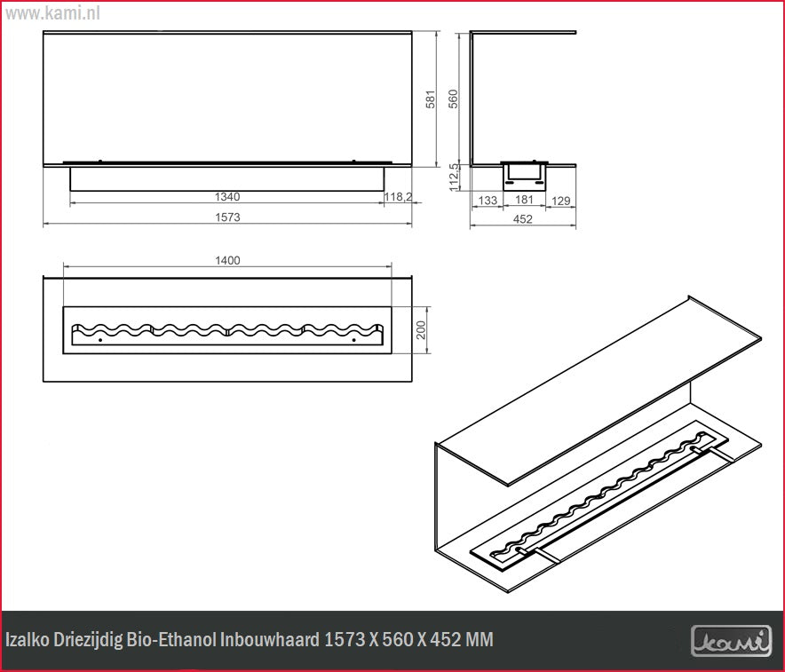
Task: Click the 181 dimension in side view
Action: click(523, 202)
